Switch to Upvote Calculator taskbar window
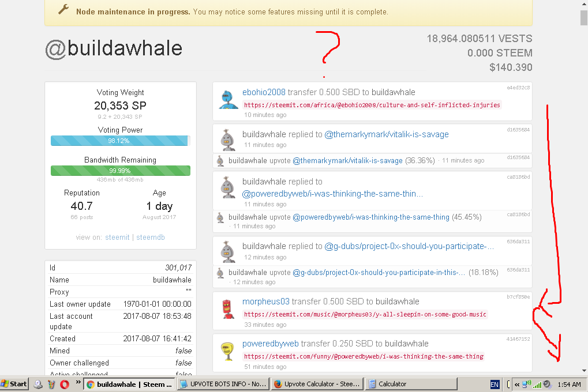The image size is (588, 392). (317, 384)
